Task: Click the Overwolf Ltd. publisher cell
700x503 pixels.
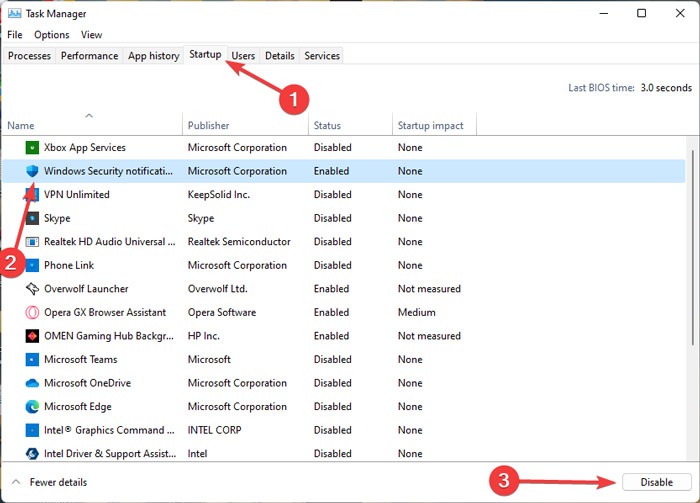Action: tap(217, 289)
